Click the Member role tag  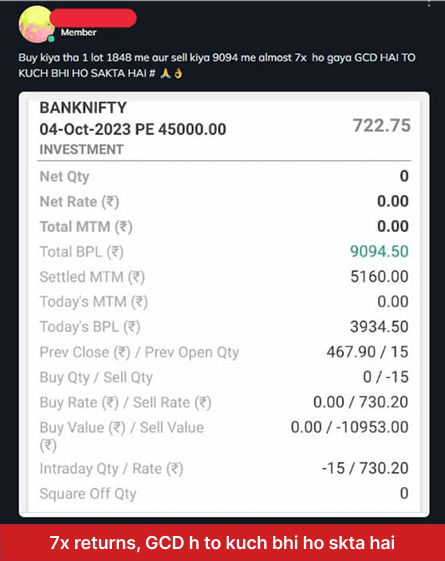[78, 33]
